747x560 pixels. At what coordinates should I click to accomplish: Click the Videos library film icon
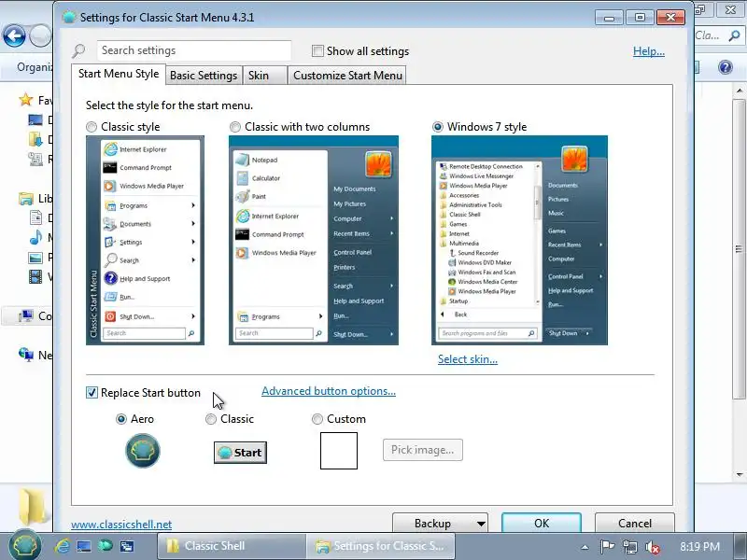pyautogui.click(x=35, y=276)
